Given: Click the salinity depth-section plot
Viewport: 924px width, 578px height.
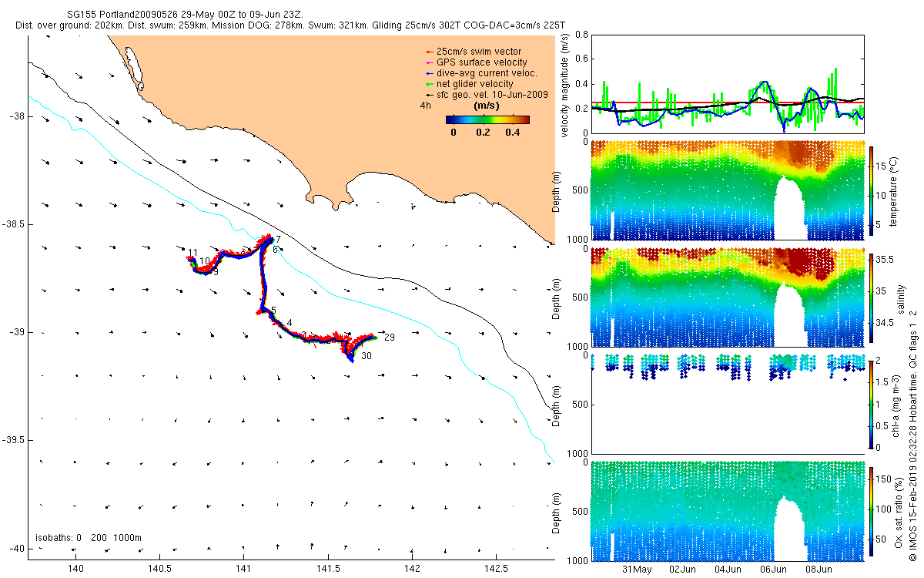Looking at the screenshot, I should click(727, 297).
